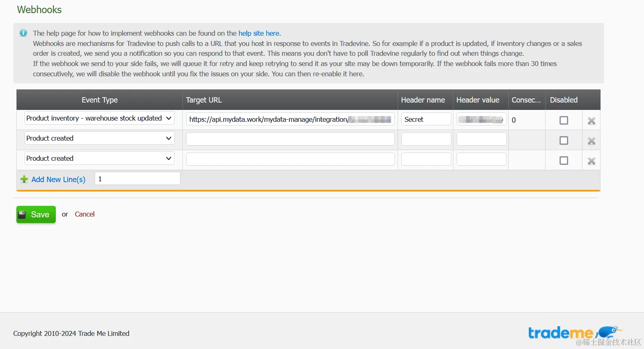644x349 pixels.
Task: Open third row Product created dropdown
Action: pyautogui.click(x=100, y=158)
